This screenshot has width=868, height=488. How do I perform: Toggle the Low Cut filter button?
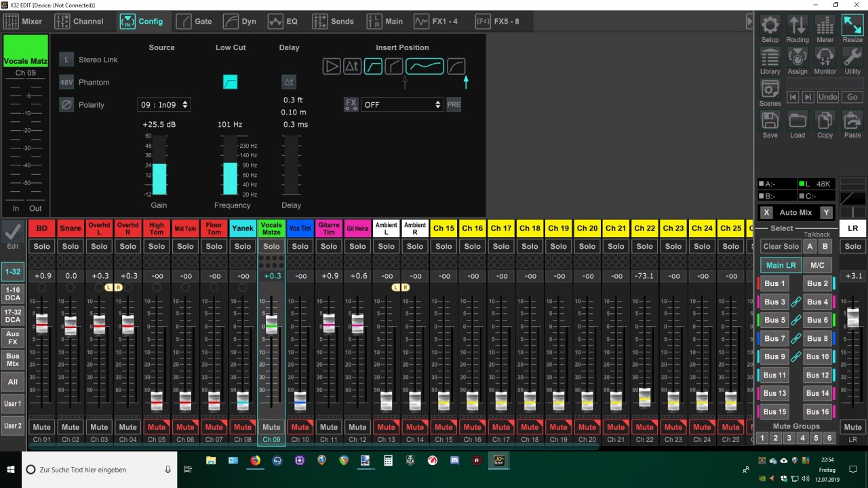pyautogui.click(x=231, y=82)
